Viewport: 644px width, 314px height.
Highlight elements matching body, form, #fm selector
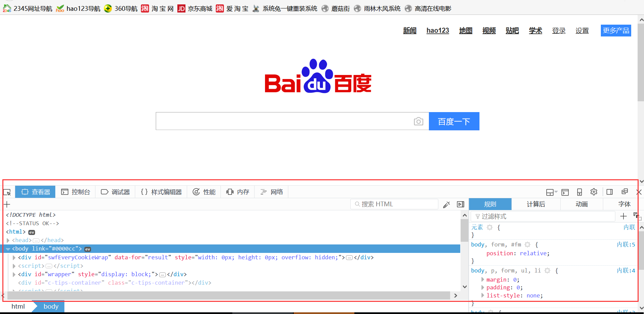(528, 245)
